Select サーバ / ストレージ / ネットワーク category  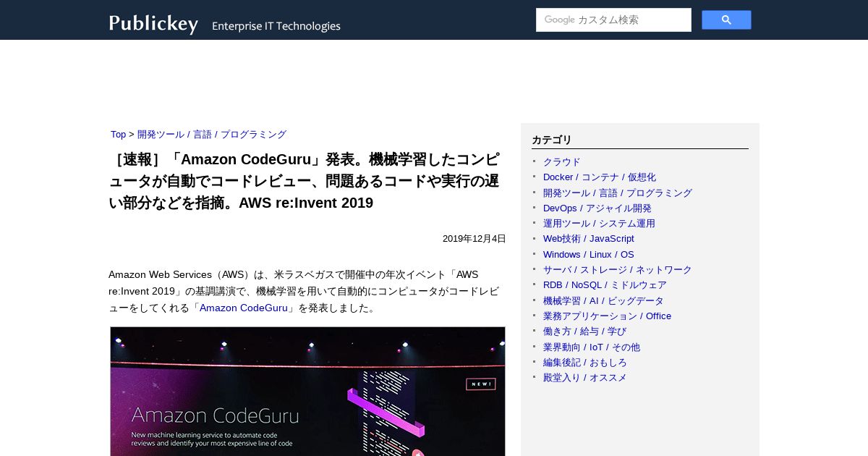(618, 270)
